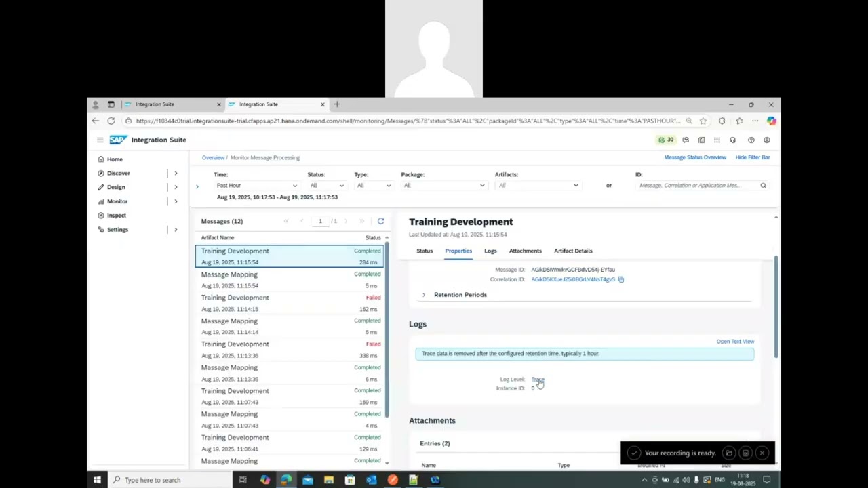The height and width of the screenshot is (488, 868).
Task: Select the Training Development message at 11:07:43
Action: (x=290, y=396)
